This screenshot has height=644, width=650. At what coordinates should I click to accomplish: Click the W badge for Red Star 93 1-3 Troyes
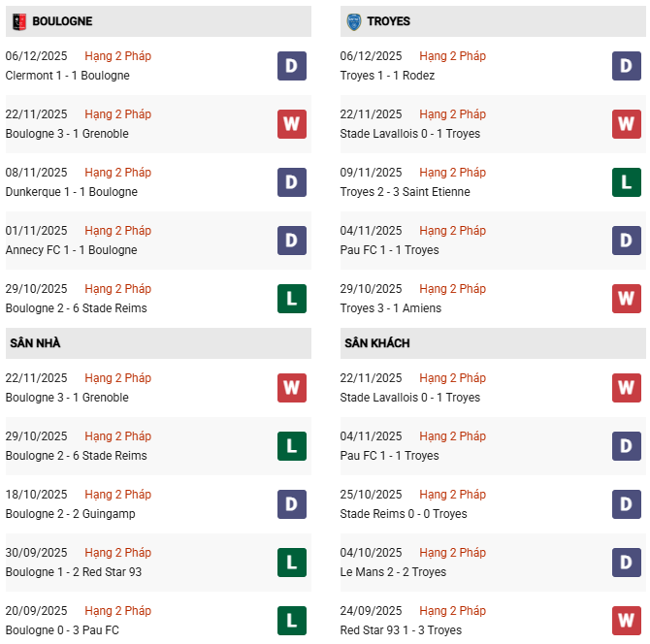click(x=627, y=621)
